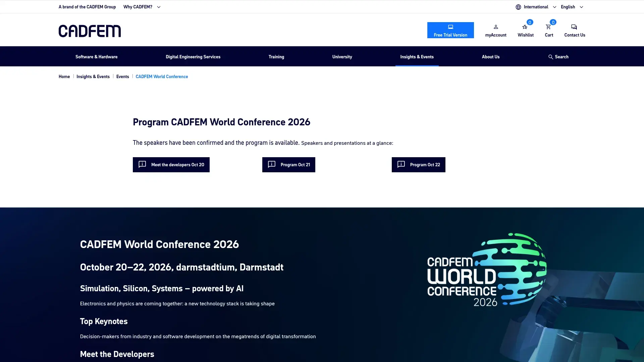Click the Contact Us chat icon
The image size is (644, 362).
pyautogui.click(x=574, y=27)
